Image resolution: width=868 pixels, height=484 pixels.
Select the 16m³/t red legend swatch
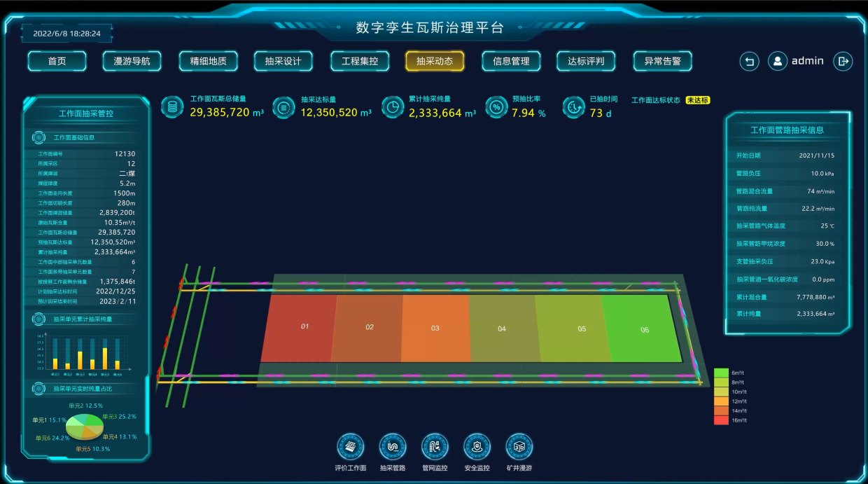tap(721, 420)
